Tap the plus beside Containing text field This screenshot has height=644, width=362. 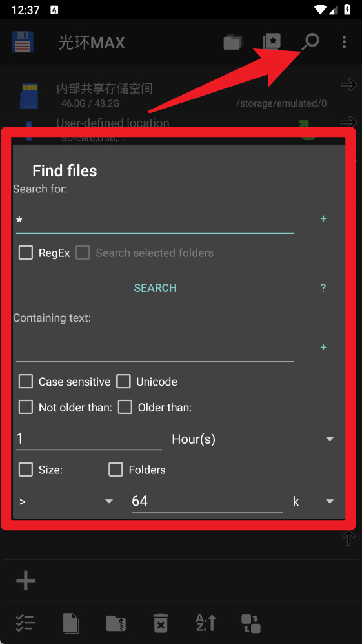(323, 348)
